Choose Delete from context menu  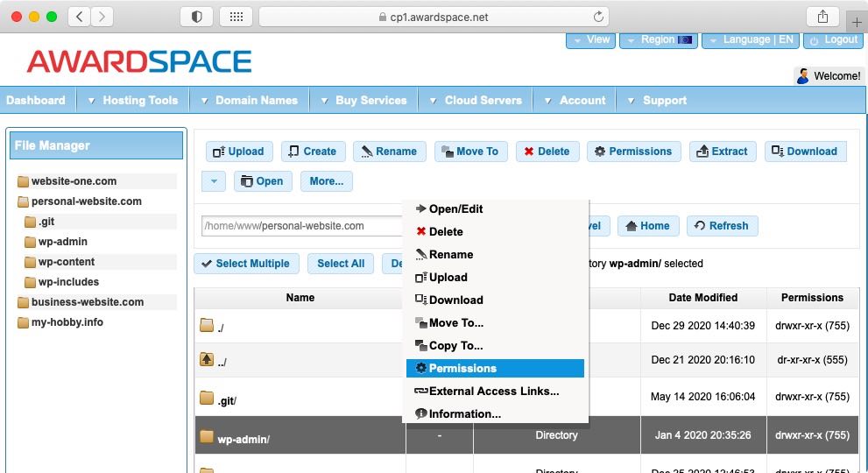[496, 231]
